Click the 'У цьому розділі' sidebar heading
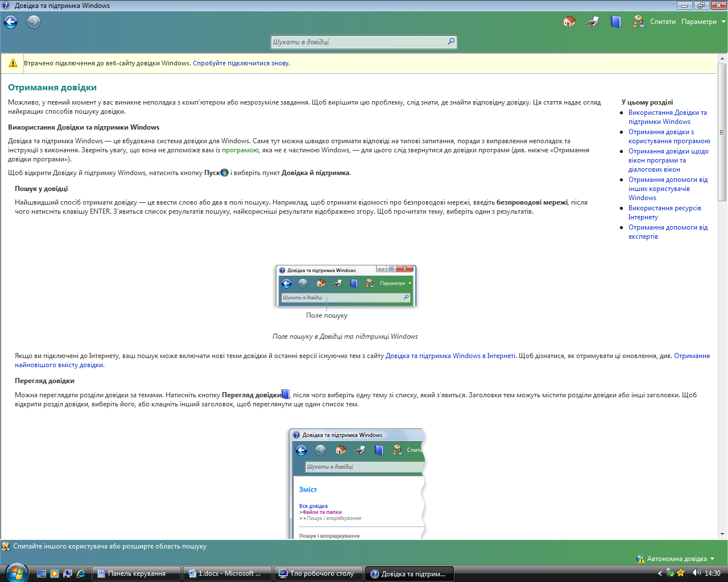 click(647, 102)
